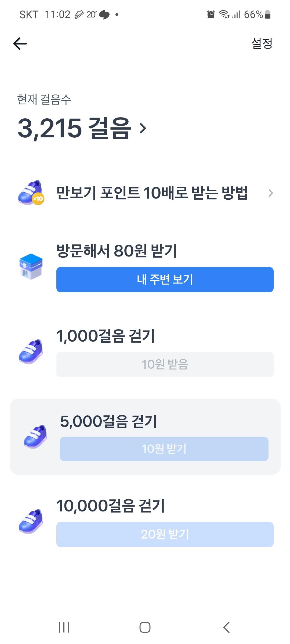Tap the alarm icon in status bar
Image resolution: width=290 pixels, height=644 pixels.
point(211,14)
